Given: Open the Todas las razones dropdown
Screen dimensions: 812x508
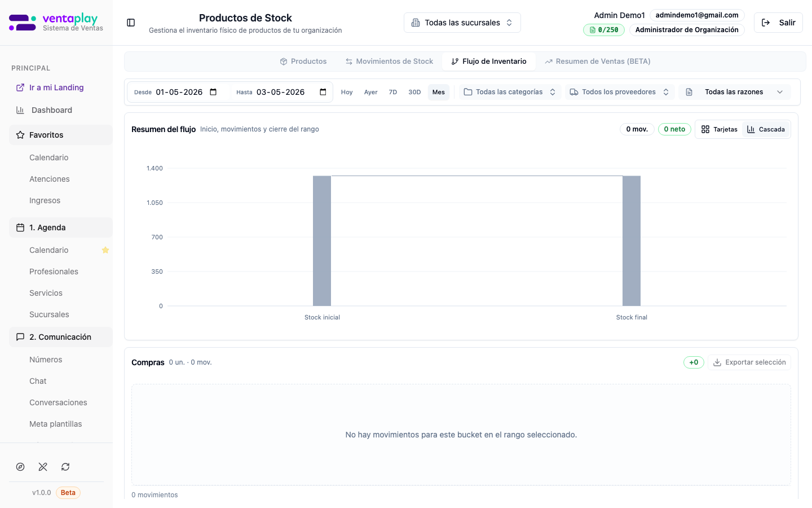Looking at the screenshot, I should (x=735, y=92).
